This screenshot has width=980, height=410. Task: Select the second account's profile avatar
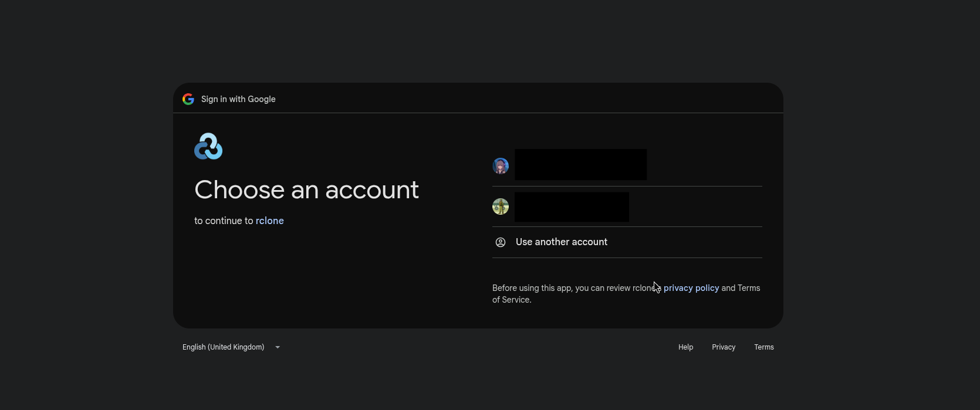[x=501, y=206]
